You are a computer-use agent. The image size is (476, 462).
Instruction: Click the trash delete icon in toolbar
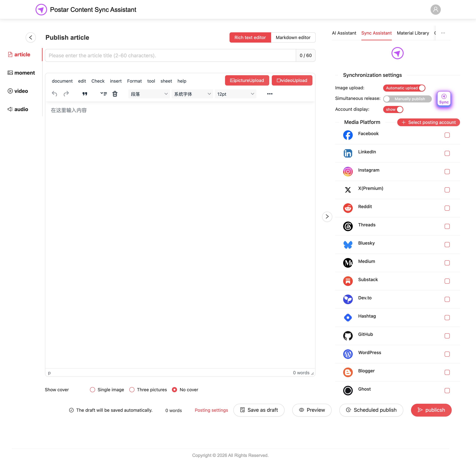[x=115, y=94]
